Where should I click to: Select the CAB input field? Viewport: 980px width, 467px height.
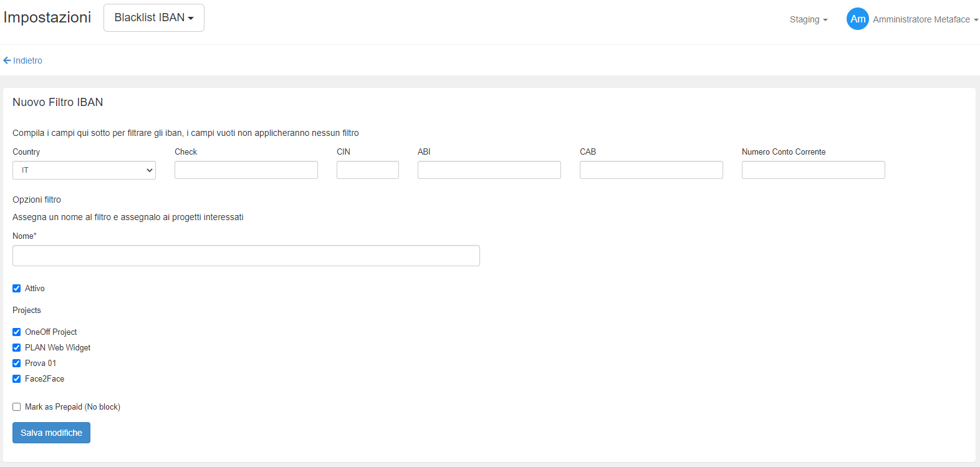click(x=651, y=170)
